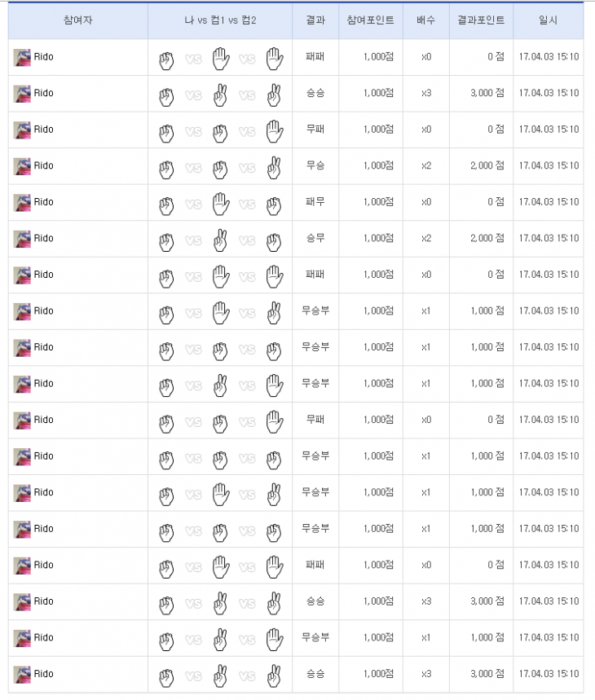Click the 참여자 column header
The image size is (595, 700).
tap(77, 20)
